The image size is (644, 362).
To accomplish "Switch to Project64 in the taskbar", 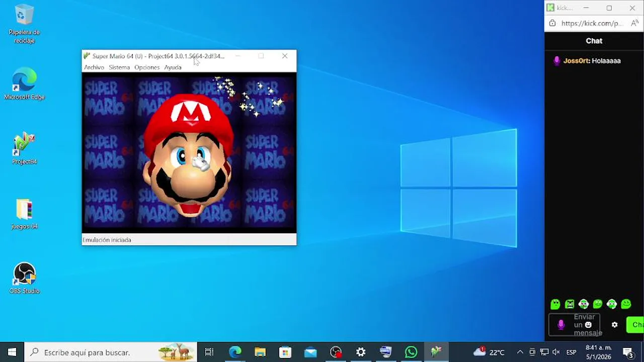I will [x=436, y=352].
